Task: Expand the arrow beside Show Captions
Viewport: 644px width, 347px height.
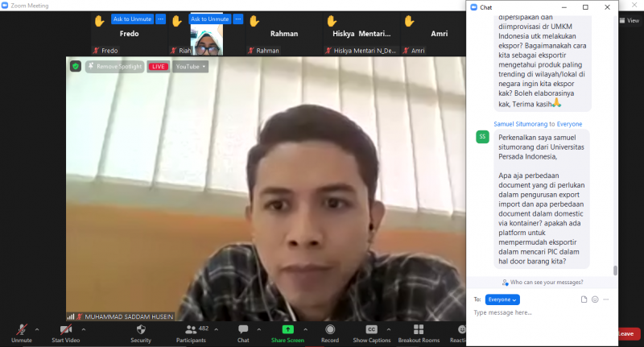Action: click(x=389, y=329)
